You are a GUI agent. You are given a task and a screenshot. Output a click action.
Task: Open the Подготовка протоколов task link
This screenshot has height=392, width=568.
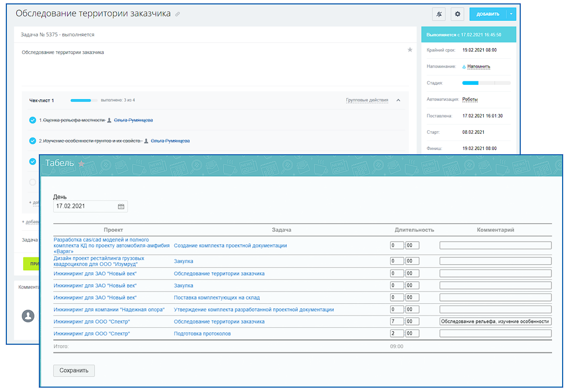pyautogui.click(x=202, y=334)
